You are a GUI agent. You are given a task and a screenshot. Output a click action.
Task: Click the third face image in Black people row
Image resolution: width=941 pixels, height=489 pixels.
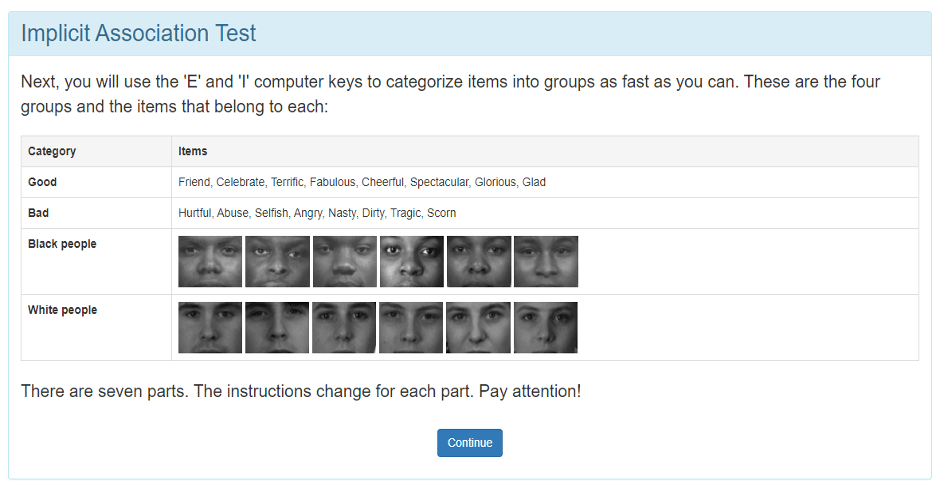[x=344, y=262]
